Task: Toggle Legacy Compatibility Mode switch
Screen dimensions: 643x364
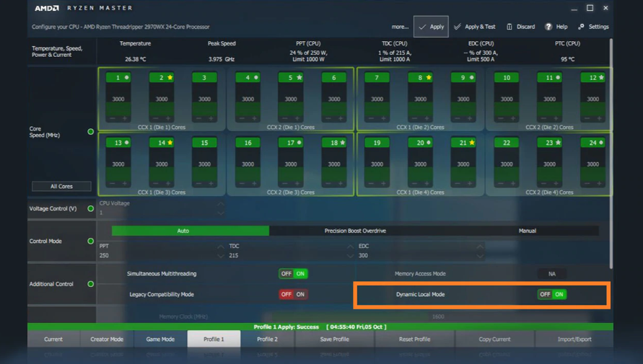Action: 293,294
